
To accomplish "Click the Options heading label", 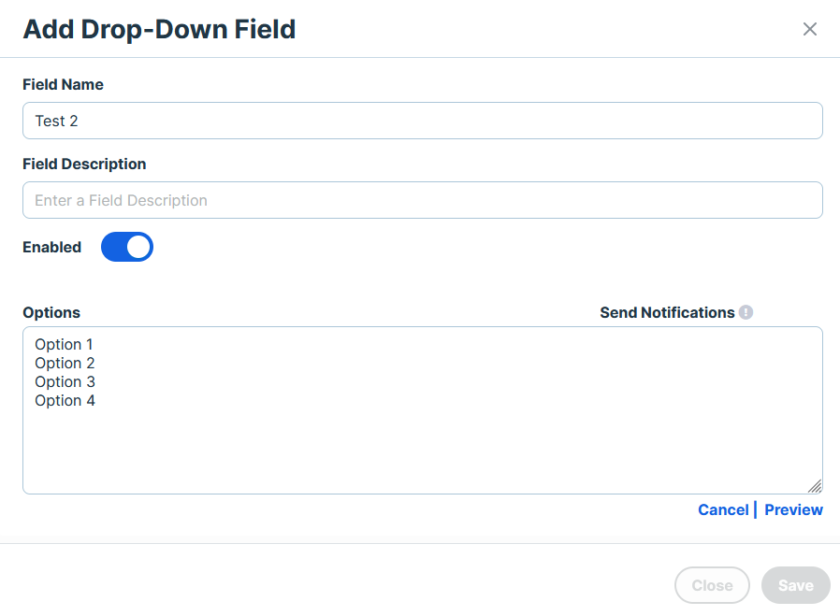I will pos(51,312).
